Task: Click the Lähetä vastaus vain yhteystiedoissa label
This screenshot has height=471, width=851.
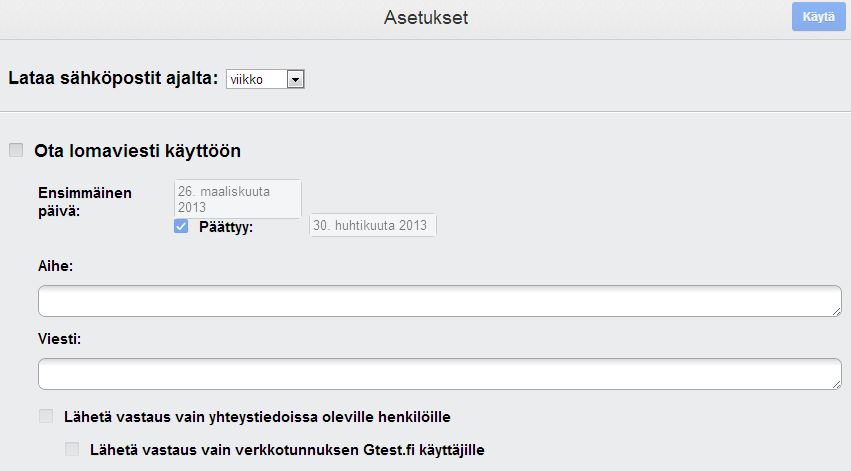Action: (264, 416)
